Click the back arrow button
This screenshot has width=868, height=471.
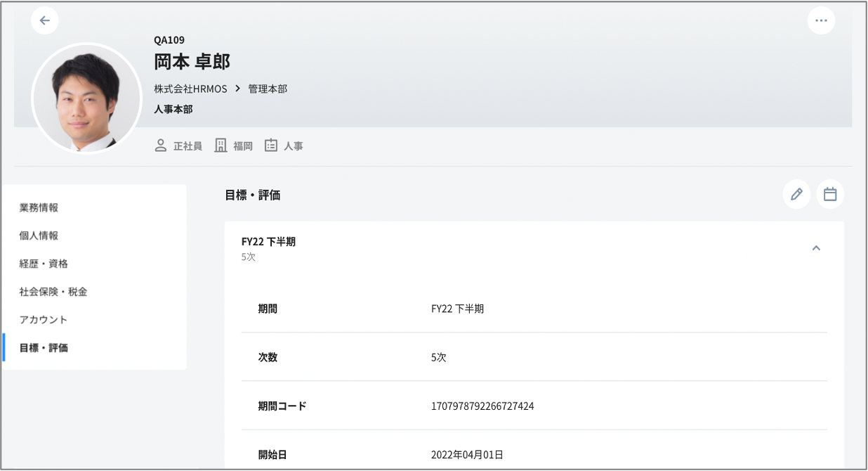(45, 20)
